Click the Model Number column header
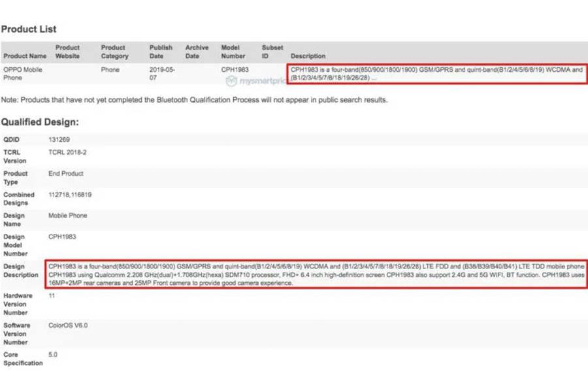Viewport: 588px width, 392px height. click(233, 52)
